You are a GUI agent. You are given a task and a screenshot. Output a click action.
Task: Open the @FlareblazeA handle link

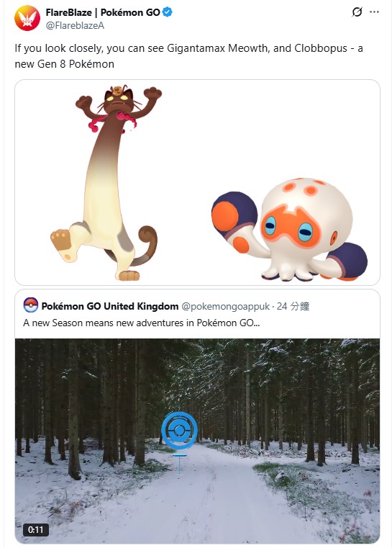(75, 25)
